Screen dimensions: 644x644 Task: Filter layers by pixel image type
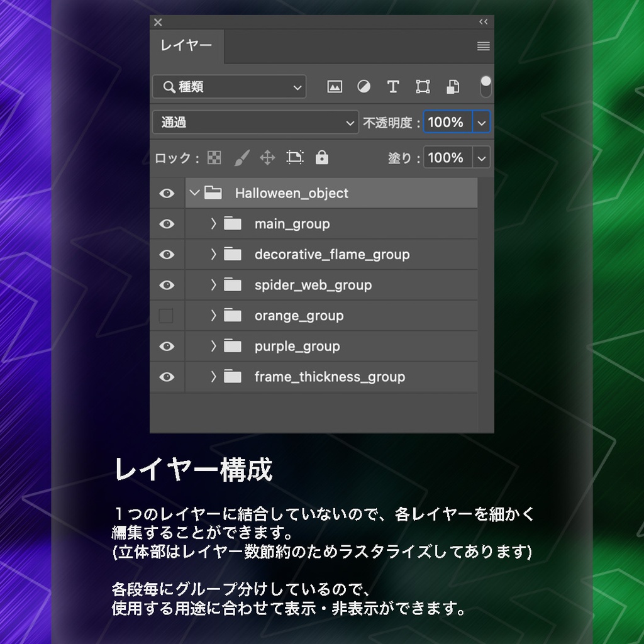335,87
